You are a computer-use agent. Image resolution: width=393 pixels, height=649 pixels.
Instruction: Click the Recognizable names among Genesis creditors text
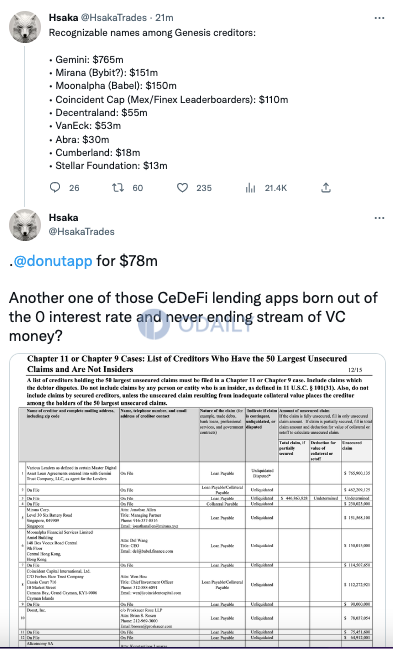(x=152, y=32)
